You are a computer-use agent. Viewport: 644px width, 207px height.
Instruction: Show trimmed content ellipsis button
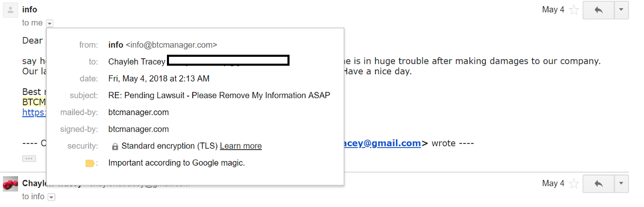tap(29, 158)
